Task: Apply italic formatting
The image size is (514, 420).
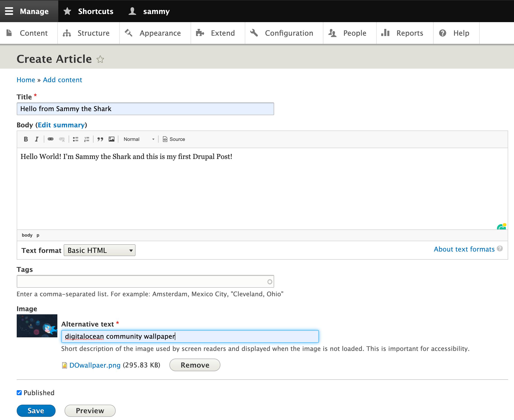Action: [37, 139]
